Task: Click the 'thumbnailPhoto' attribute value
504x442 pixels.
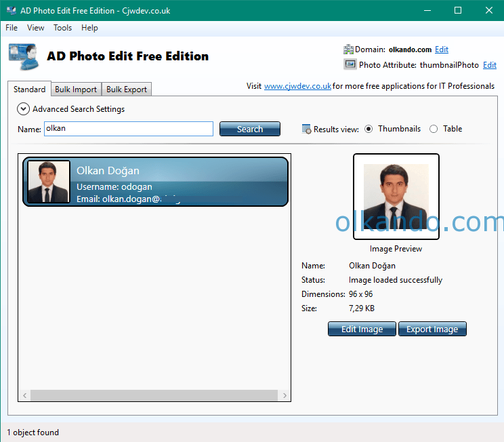Action: click(x=449, y=65)
